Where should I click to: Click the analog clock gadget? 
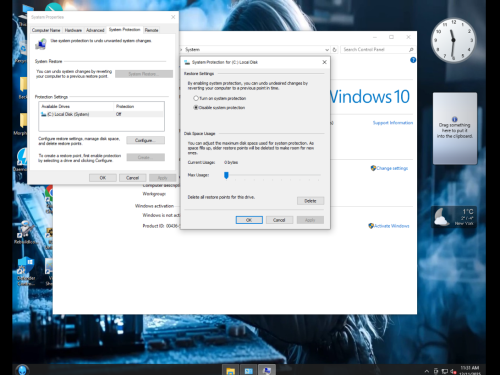[453, 40]
